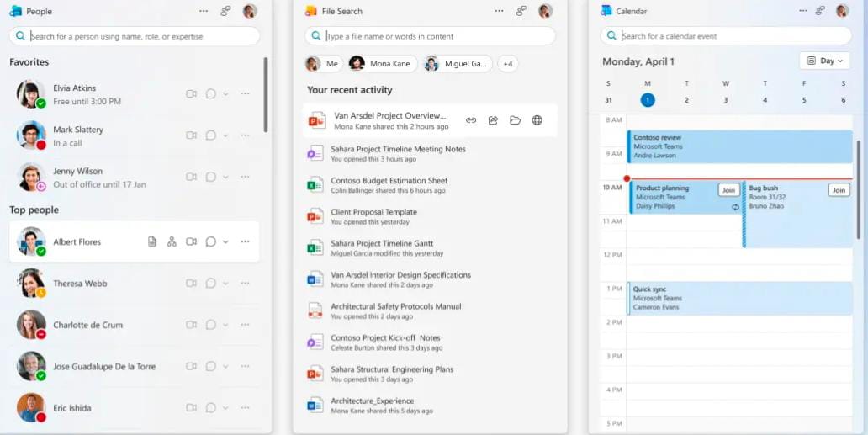The height and width of the screenshot is (435, 868).
Task: Start video call with Albert Flores
Action: [191, 241]
